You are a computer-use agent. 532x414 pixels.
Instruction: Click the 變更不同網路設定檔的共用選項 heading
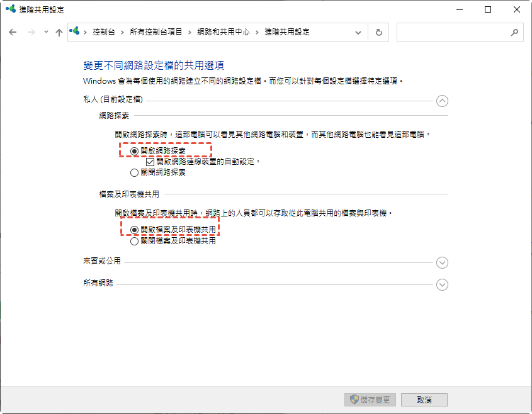(x=154, y=65)
